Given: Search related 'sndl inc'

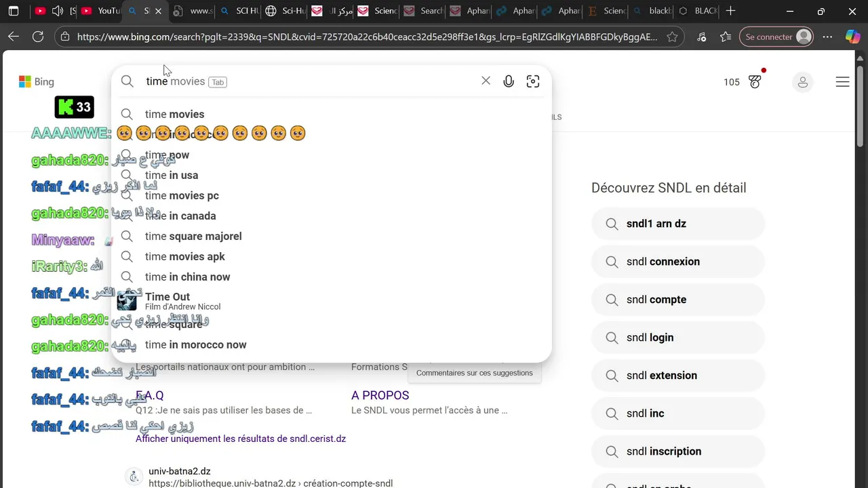Looking at the screenshot, I should [678, 413].
